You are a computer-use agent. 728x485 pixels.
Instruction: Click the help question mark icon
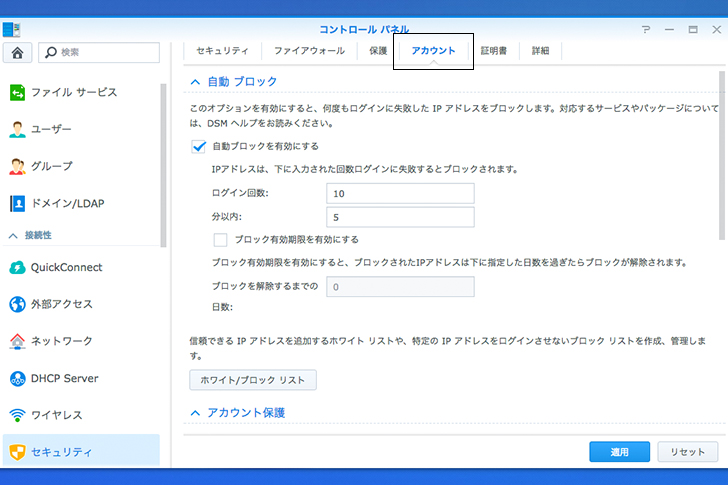tap(645, 30)
